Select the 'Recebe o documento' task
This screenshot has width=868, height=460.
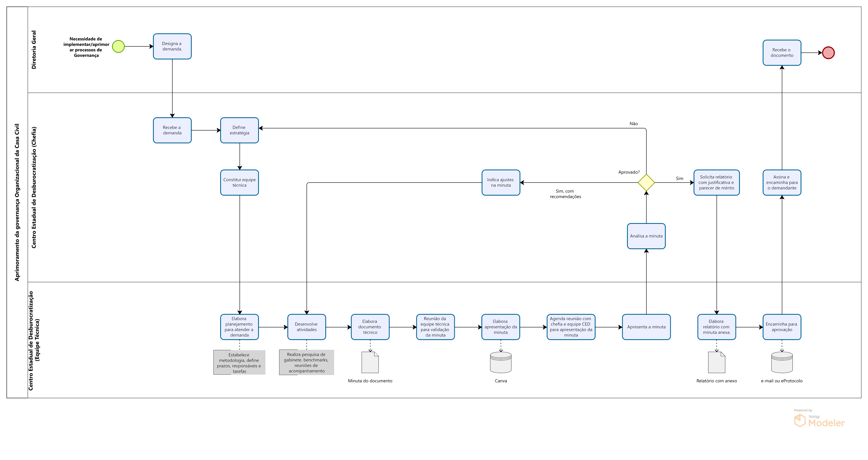point(782,53)
